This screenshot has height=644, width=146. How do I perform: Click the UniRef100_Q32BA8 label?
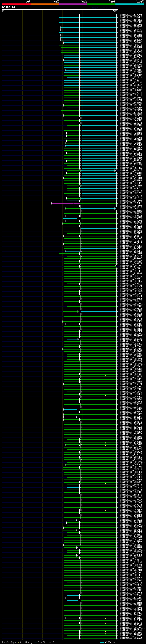point(131,603)
